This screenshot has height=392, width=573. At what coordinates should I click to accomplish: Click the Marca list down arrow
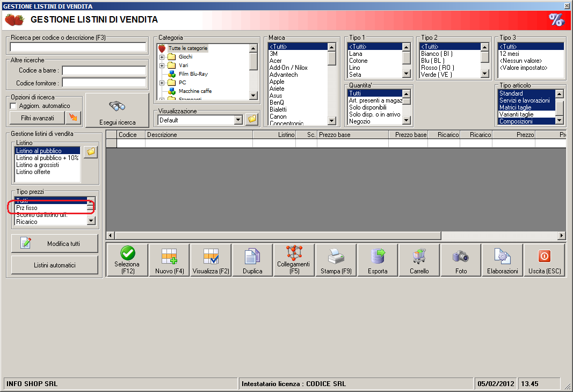pos(331,121)
